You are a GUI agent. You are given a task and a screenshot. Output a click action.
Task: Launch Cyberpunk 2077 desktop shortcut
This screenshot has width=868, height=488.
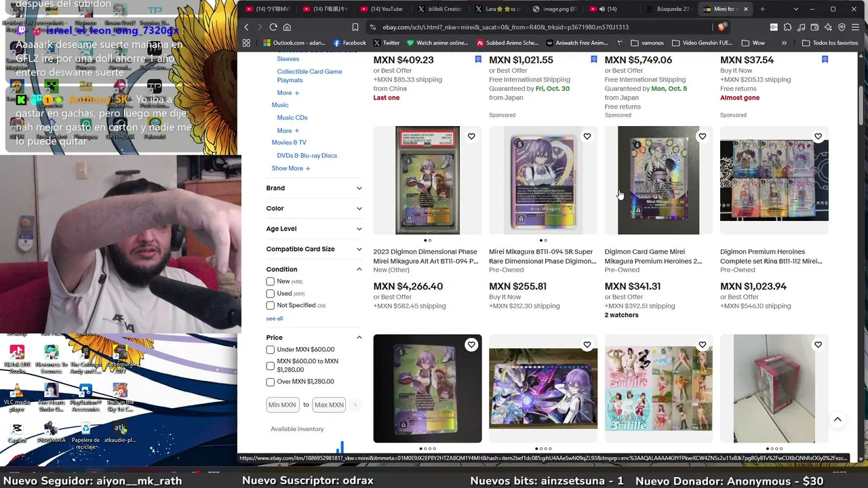(x=121, y=359)
